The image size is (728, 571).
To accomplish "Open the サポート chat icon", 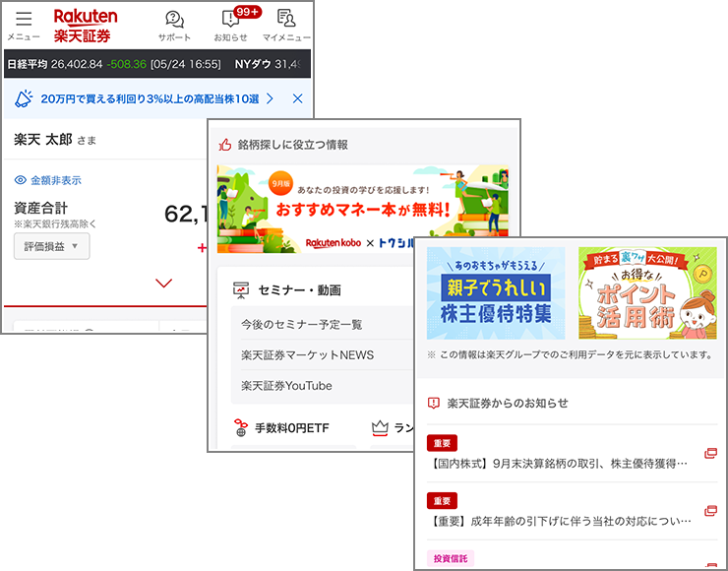I will (174, 20).
